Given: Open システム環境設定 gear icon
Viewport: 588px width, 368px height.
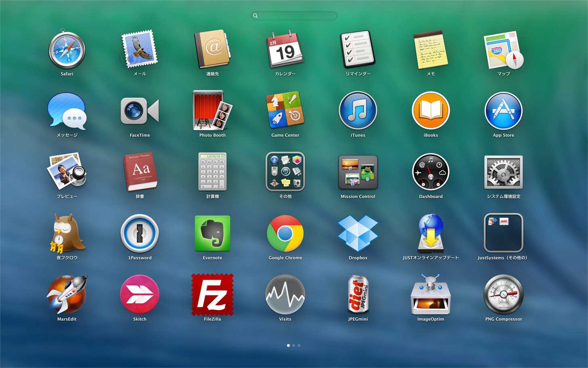Looking at the screenshot, I should click(x=504, y=172).
